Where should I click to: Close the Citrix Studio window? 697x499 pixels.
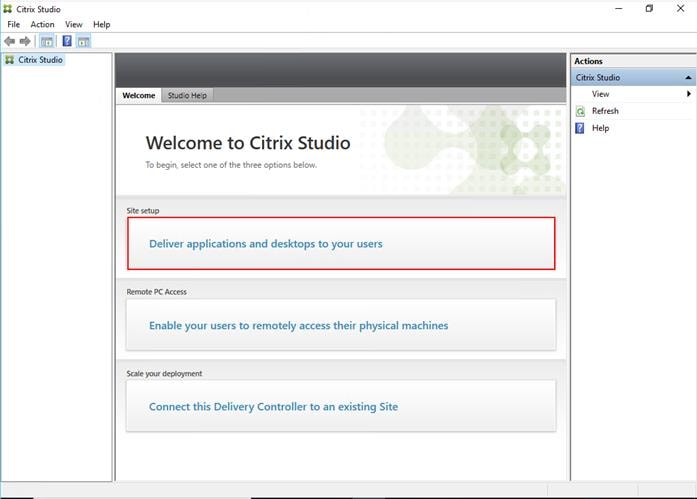(681, 9)
